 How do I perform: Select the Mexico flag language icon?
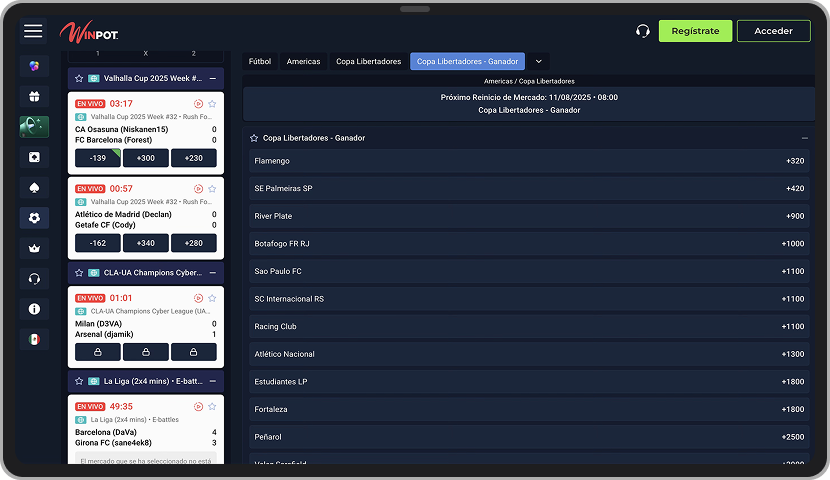pyautogui.click(x=34, y=339)
